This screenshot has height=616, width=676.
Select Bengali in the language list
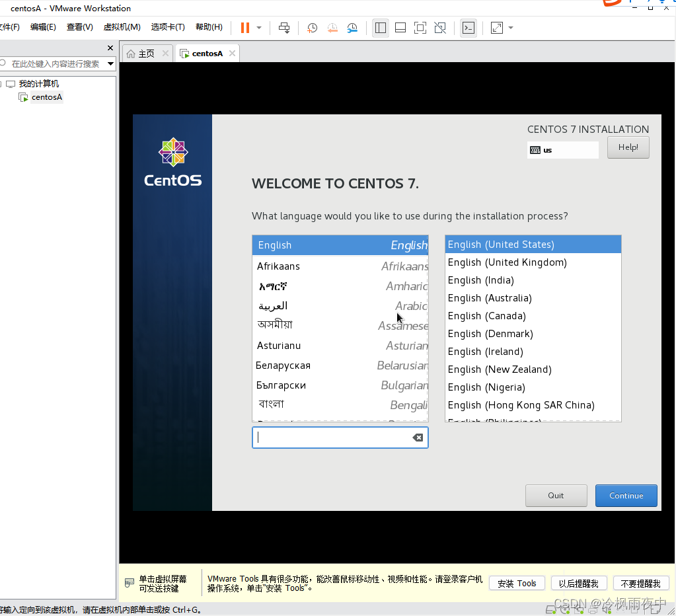click(x=340, y=405)
